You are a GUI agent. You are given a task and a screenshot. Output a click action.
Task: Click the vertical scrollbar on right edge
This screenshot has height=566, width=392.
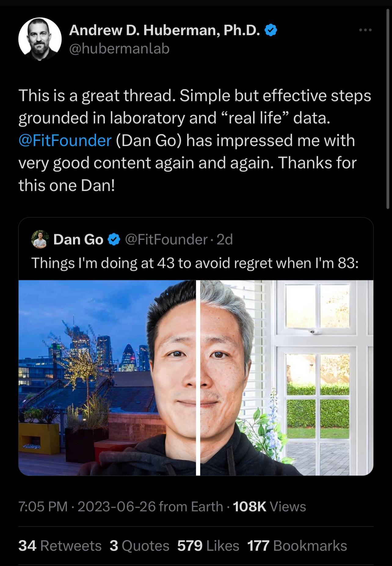pos(388,108)
